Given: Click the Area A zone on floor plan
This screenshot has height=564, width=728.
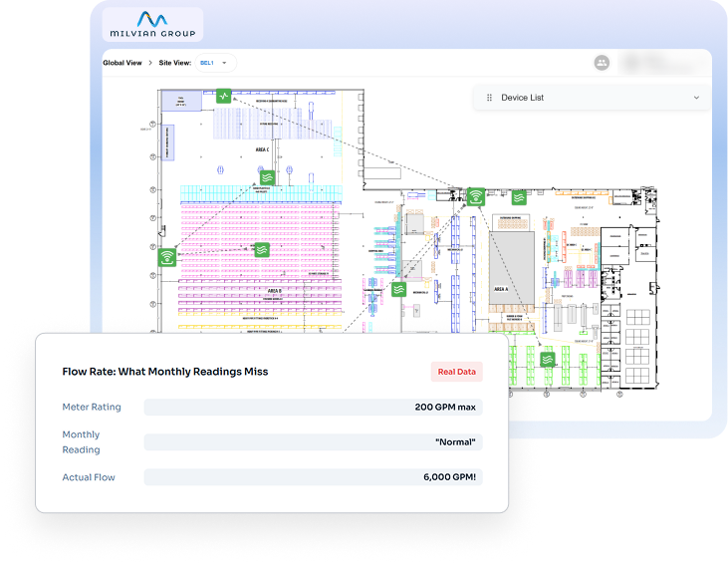Looking at the screenshot, I should (500, 288).
